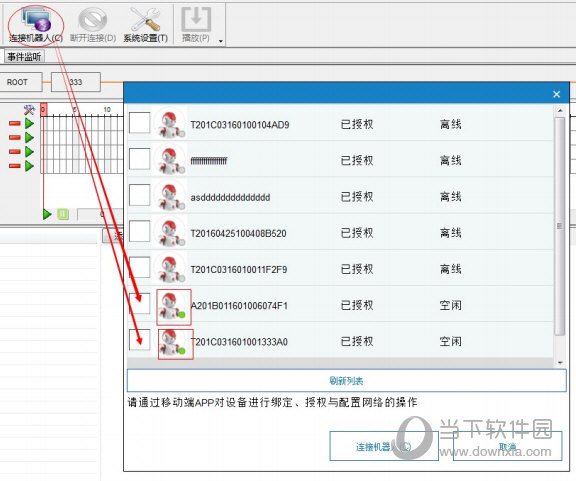Remove the first timeline track (red minus)
This screenshot has height=481, width=576.
[15, 123]
